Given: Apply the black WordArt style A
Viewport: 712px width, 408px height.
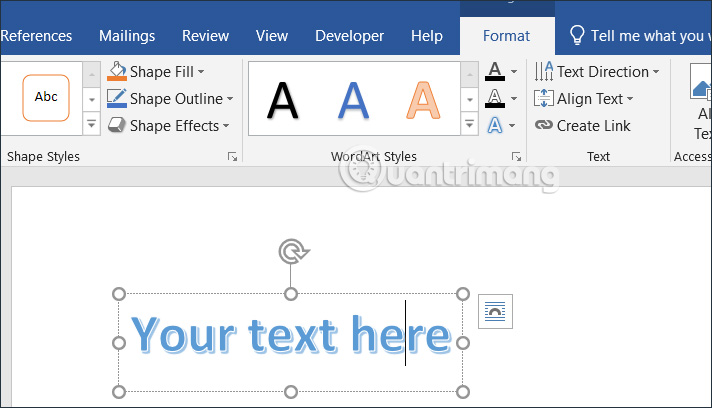Looking at the screenshot, I should click(282, 100).
